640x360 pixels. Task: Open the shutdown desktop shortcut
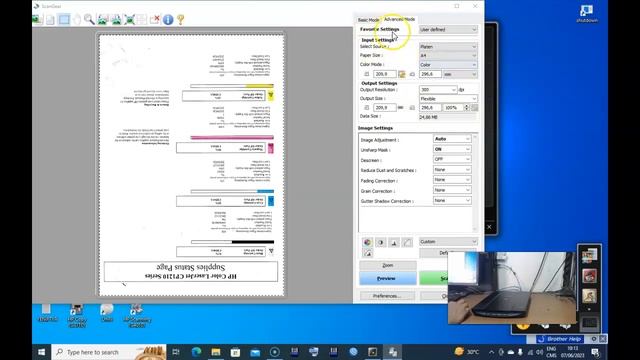pos(587,13)
